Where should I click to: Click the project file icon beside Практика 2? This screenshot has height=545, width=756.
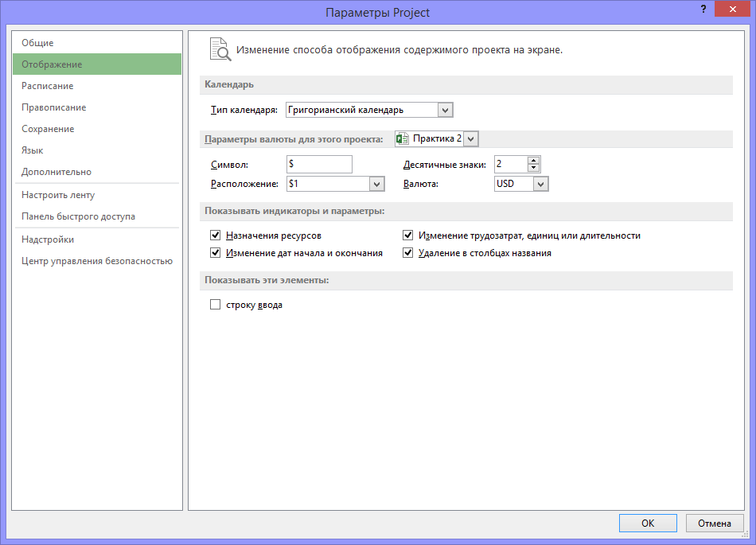[x=402, y=138]
